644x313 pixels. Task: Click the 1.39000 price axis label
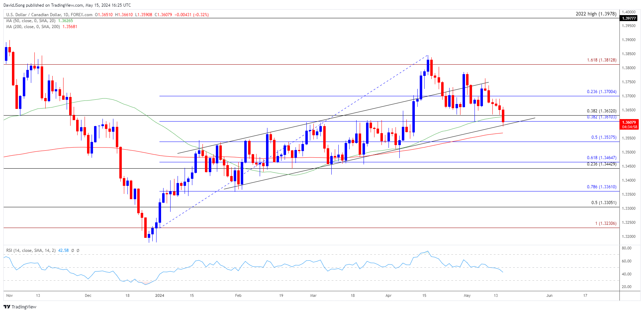[x=629, y=40]
